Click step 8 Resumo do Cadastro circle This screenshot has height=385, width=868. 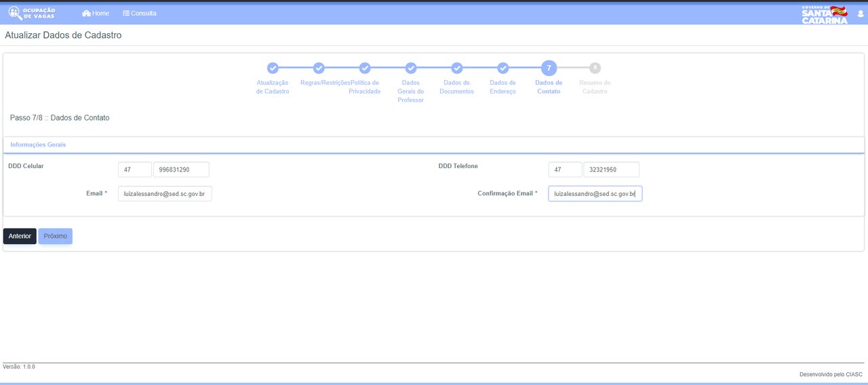click(x=595, y=68)
